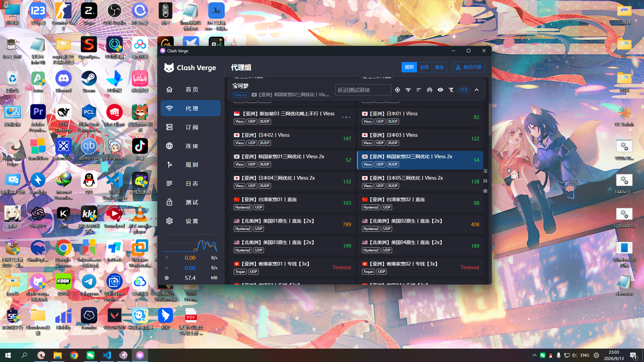Locate the current proxy node in 宝可梦
This screenshot has height=362, width=644.
tap(397, 90)
